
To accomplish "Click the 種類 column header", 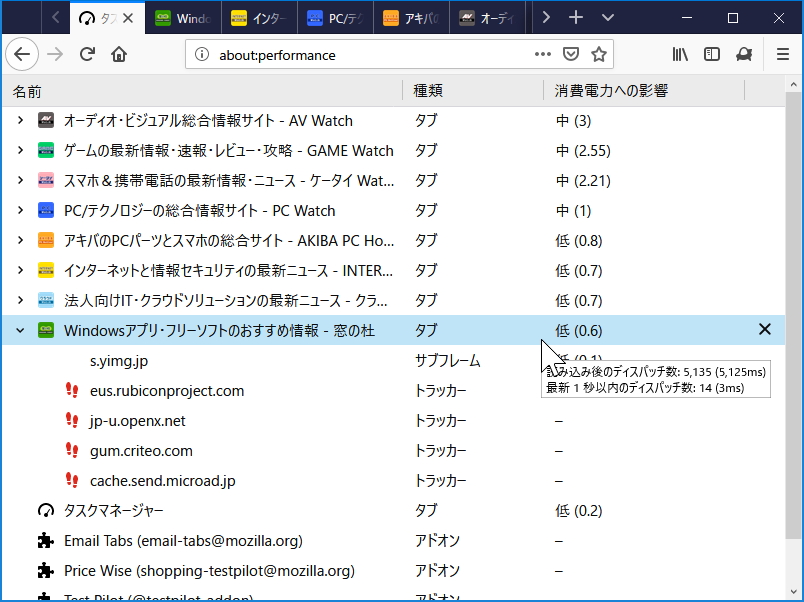I will click(x=473, y=91).
